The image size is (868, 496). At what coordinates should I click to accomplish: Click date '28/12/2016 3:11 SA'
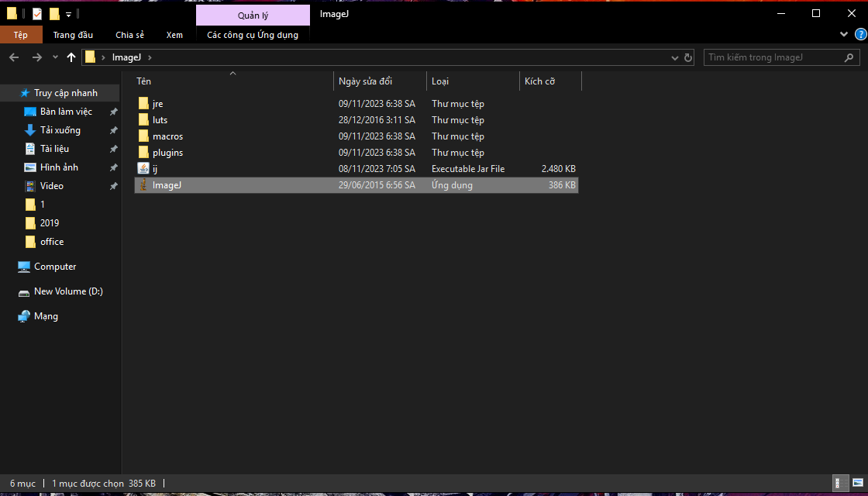coord(377,120)
